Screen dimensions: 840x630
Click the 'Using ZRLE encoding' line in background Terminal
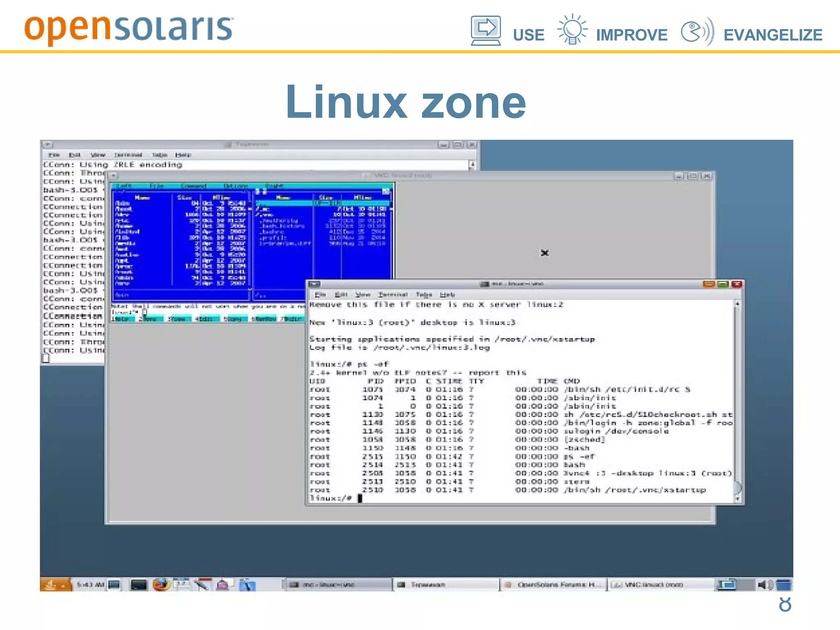(113, 165)
